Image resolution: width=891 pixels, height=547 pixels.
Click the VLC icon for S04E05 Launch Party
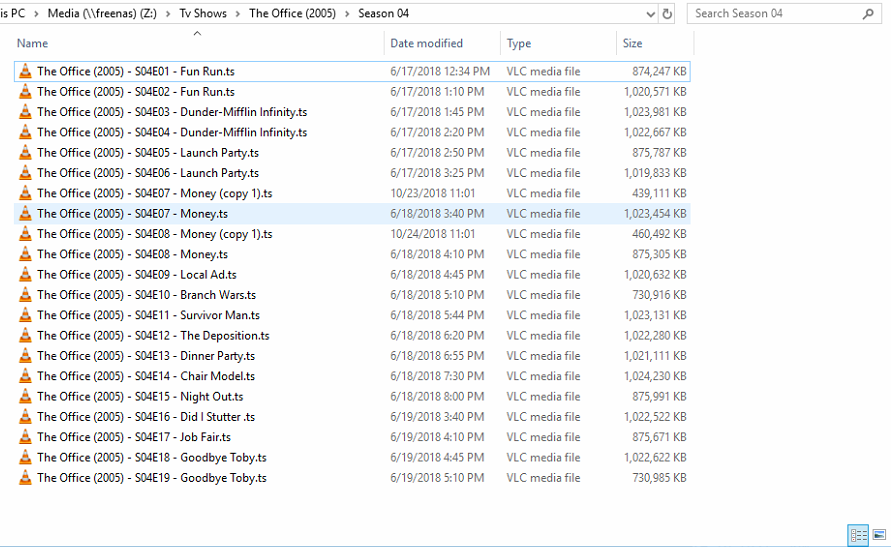pos(25,153)
